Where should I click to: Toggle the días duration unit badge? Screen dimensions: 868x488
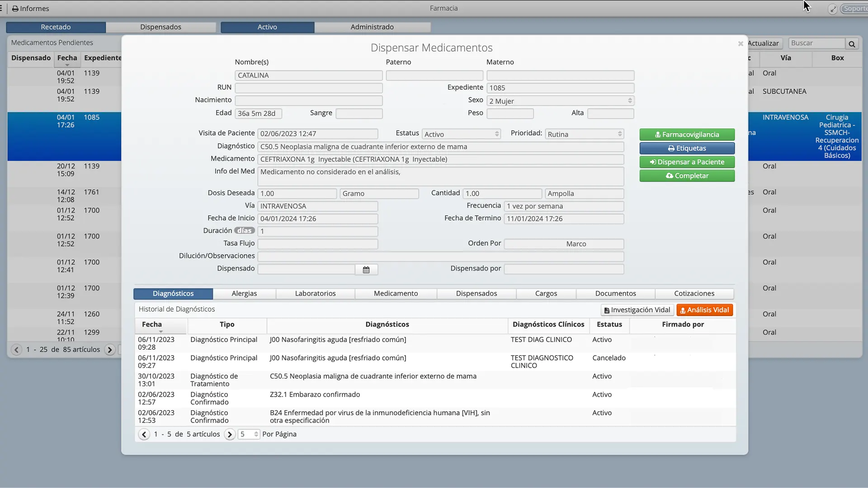click(244, 231)
